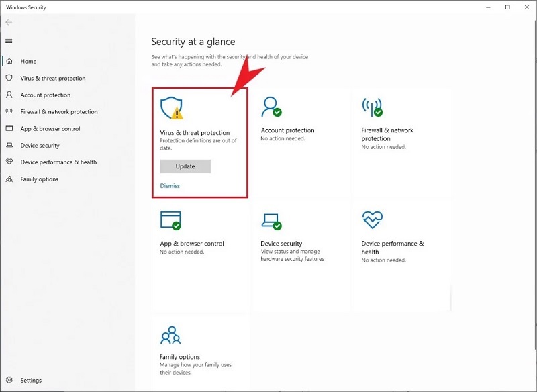The width and height of the screenshot is (537, 392).
Task: Click the Virus & threat protection shield warning icon
Action: (171, 108)
